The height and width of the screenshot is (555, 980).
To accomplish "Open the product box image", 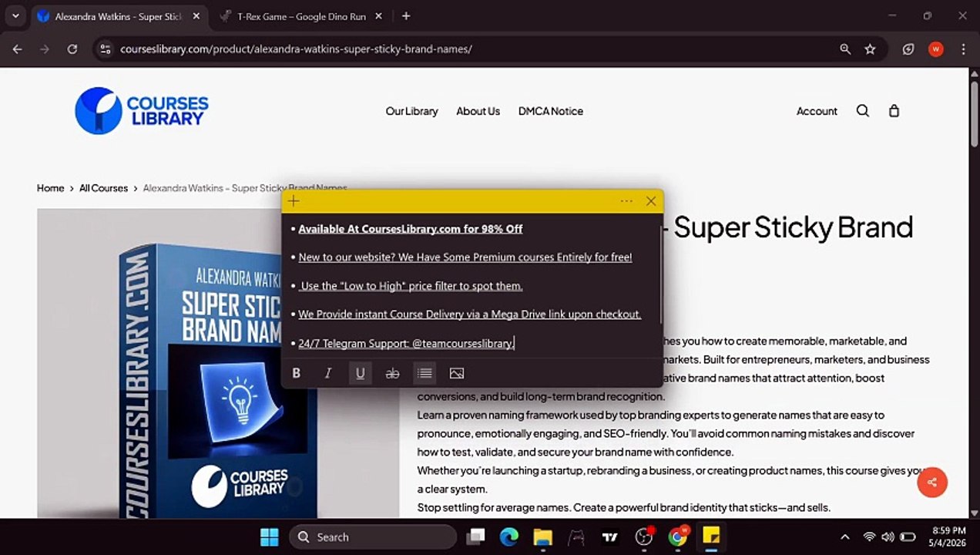I will click(x=218, y=364).
